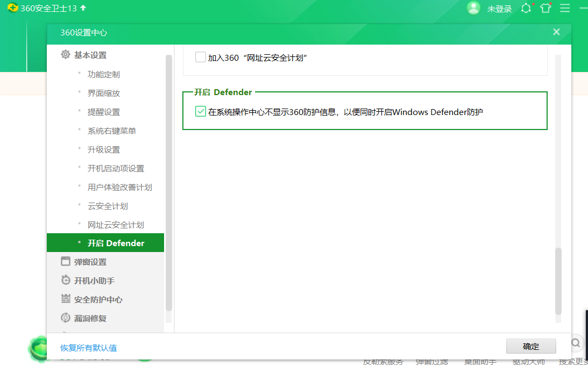Uncheck the Windows Defender coexistence checkbox
The height and width of the screenshot is (374, 588).
point(201,111)
